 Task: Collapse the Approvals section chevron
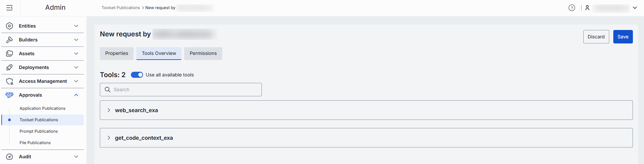[x=76, y=95]
